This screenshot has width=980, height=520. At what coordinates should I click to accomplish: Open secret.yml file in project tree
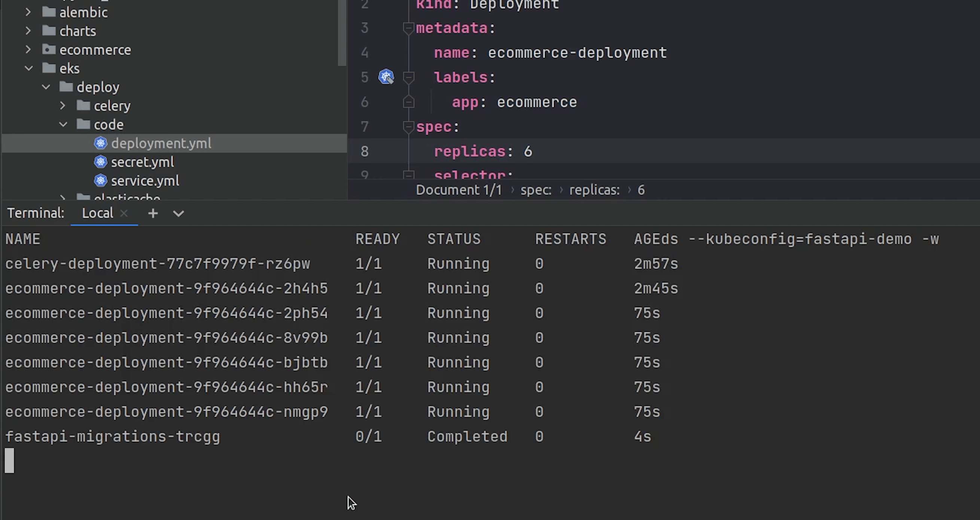(x=142, y=162)
